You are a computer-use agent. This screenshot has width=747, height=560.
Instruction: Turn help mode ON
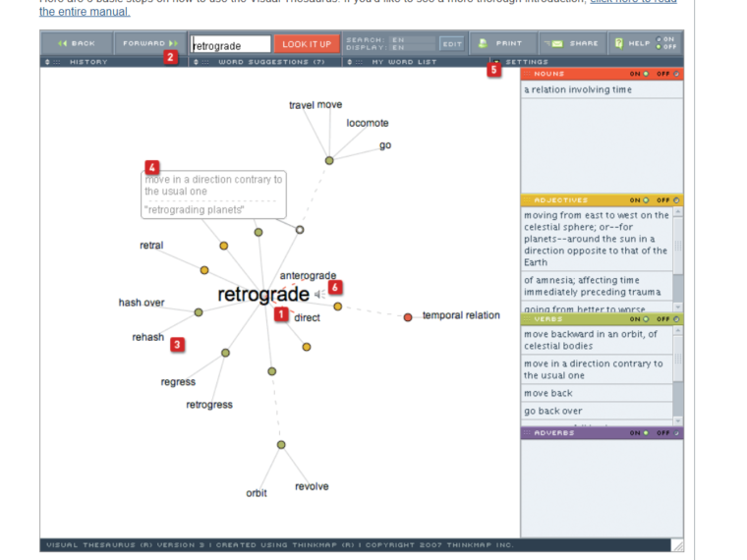click(665, 39)
